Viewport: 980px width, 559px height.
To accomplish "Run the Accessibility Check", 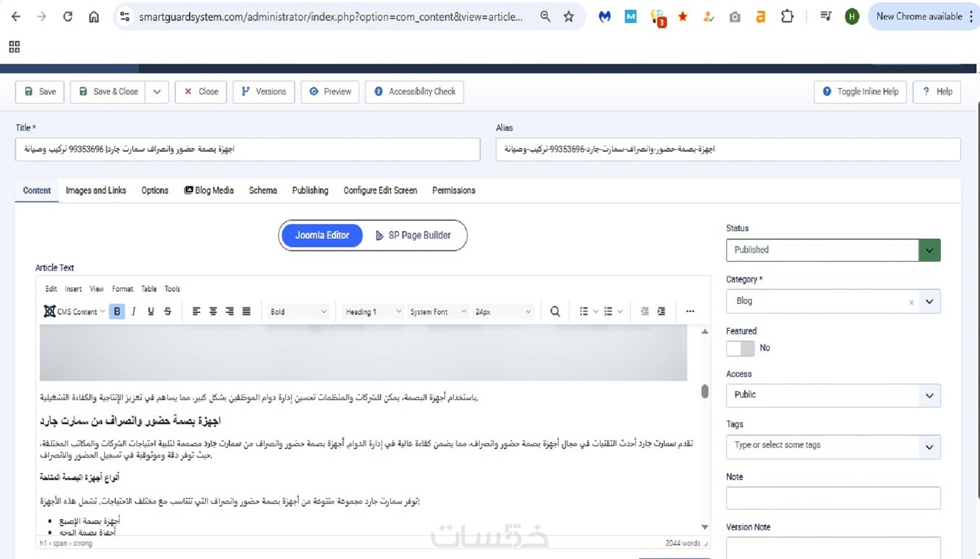I will pos(414,92).
